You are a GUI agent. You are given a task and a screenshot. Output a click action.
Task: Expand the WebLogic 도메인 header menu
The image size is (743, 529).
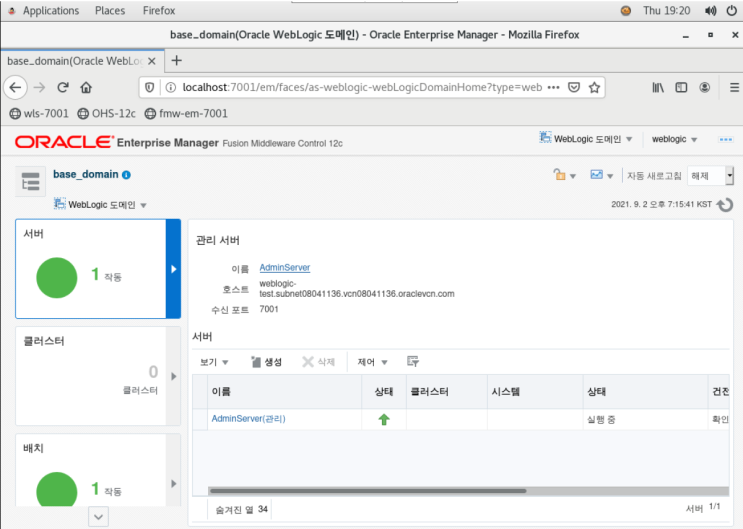point(586,139)
